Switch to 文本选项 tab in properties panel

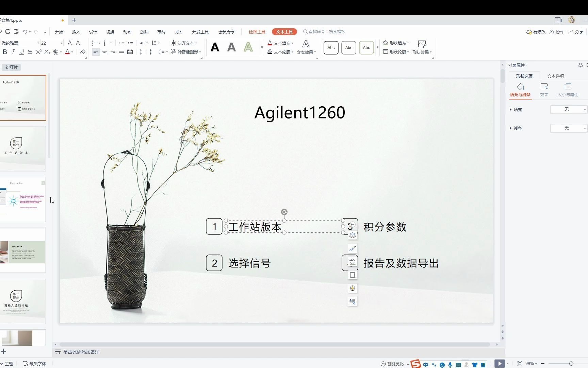click(x=556, y=76)
